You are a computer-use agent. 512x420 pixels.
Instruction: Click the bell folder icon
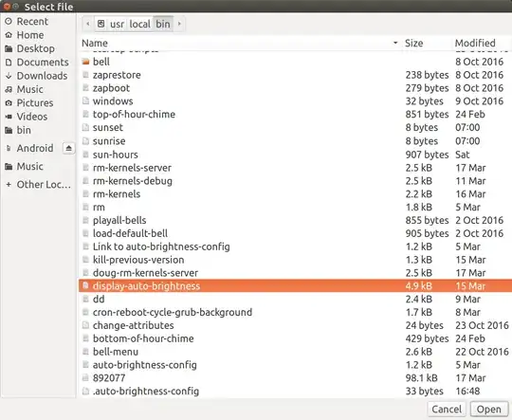85,62
